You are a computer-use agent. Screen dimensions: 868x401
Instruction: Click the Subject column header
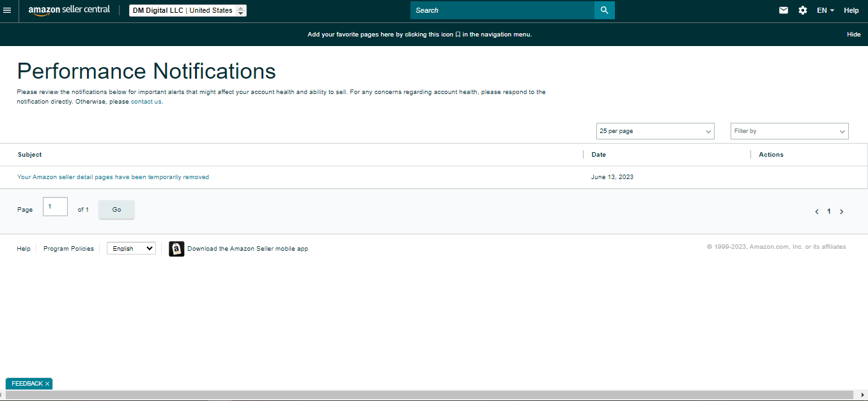pos(30,155)
